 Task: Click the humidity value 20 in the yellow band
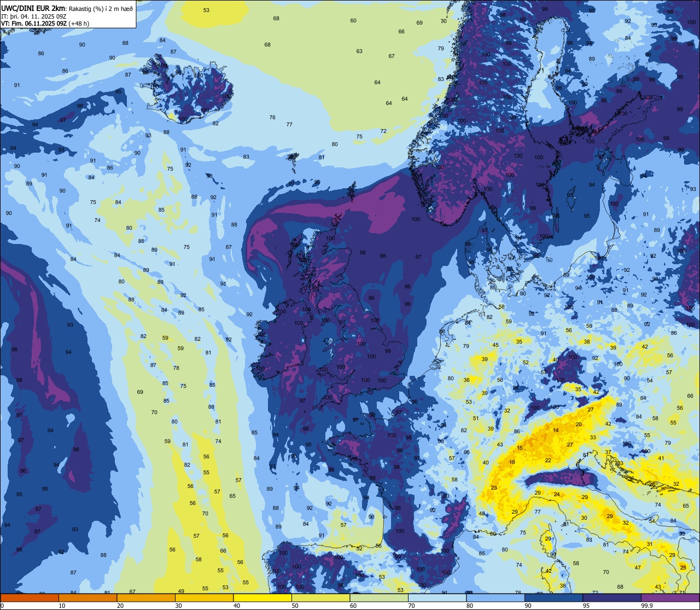tap(579, 425)
